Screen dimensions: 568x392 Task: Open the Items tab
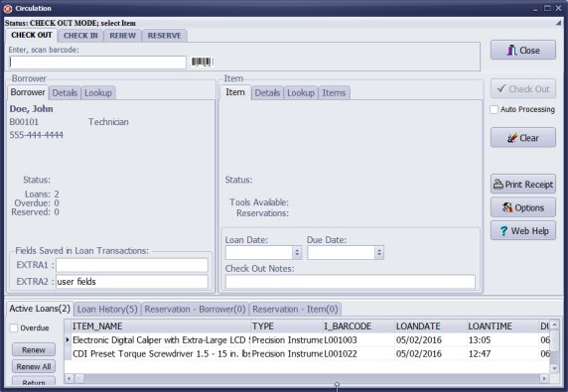[334, 93]
